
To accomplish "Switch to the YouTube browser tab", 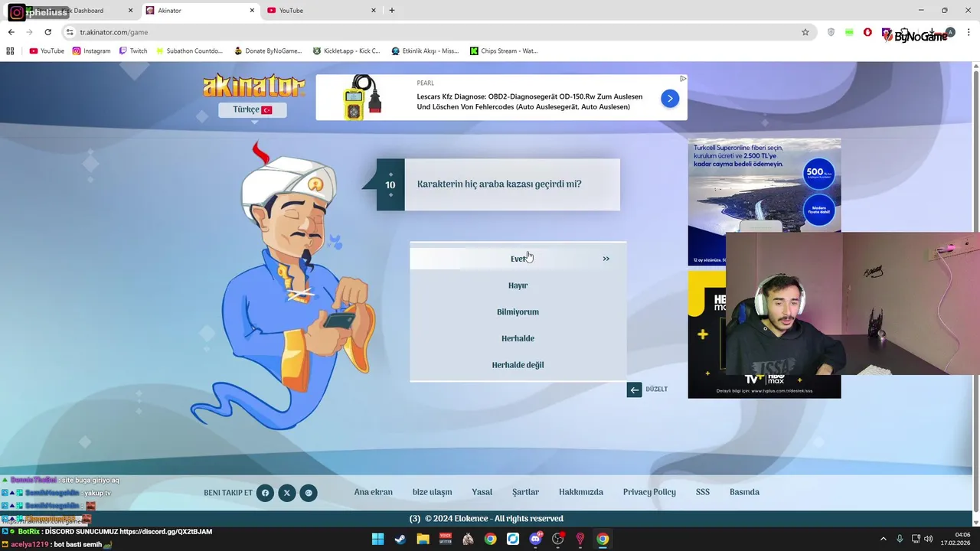I will pos(322,11).
